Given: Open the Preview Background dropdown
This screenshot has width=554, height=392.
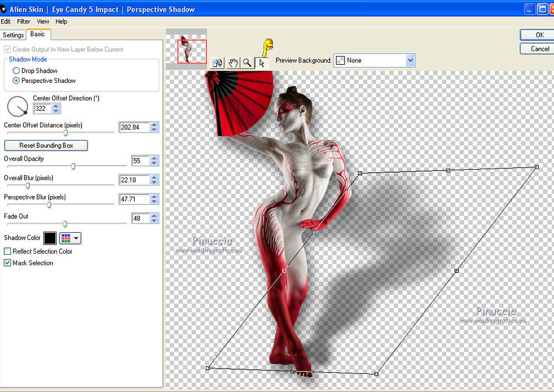Looking at the screenshot, I should [x=410, y=61].
